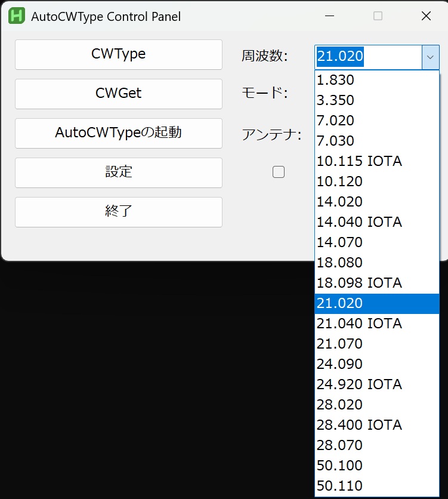Click the 周波数 input field showing 21.020
448x499 pixels.
pos(369,57)
